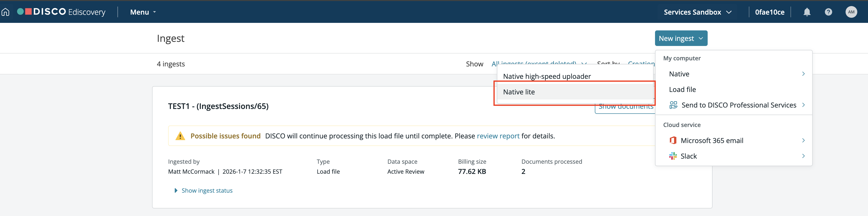The image size is (868, 216).
Task: Choose Native under My computer
Action: click(x=733, y=74)
